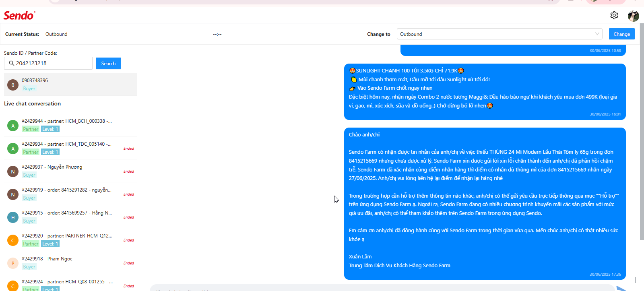Open chat #2429937 Nguyễn Phương
The image size is (644, 291).
pyautogui.click(x=70, y=171)
